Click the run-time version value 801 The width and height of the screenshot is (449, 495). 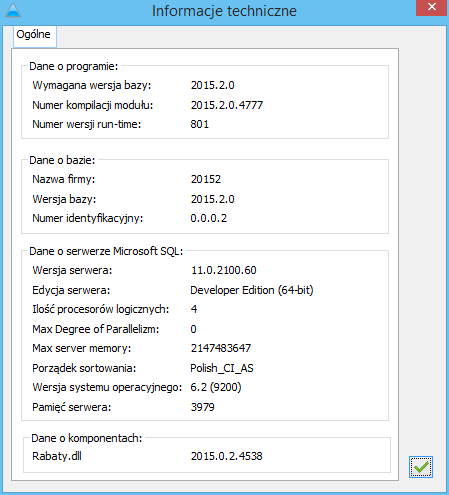[x=200, y=124]
